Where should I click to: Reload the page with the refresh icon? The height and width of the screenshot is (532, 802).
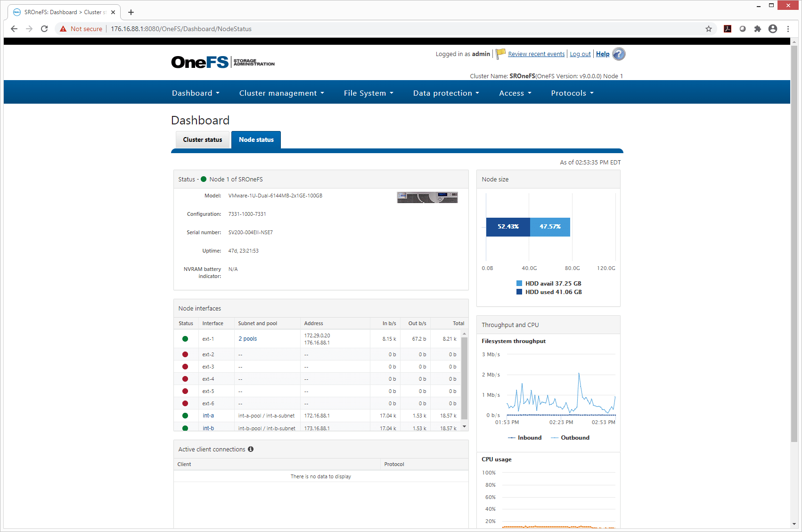[x=44, y=29]
